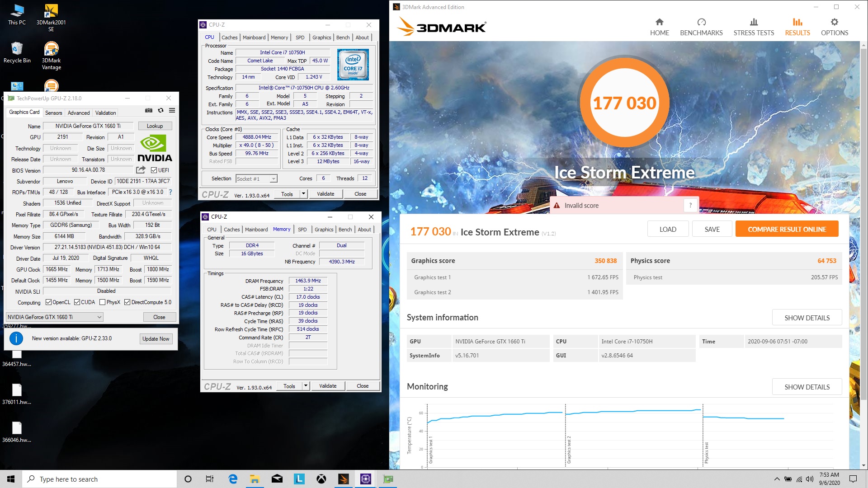Click the Invalid score warning icon

click(x=557, y=205)
